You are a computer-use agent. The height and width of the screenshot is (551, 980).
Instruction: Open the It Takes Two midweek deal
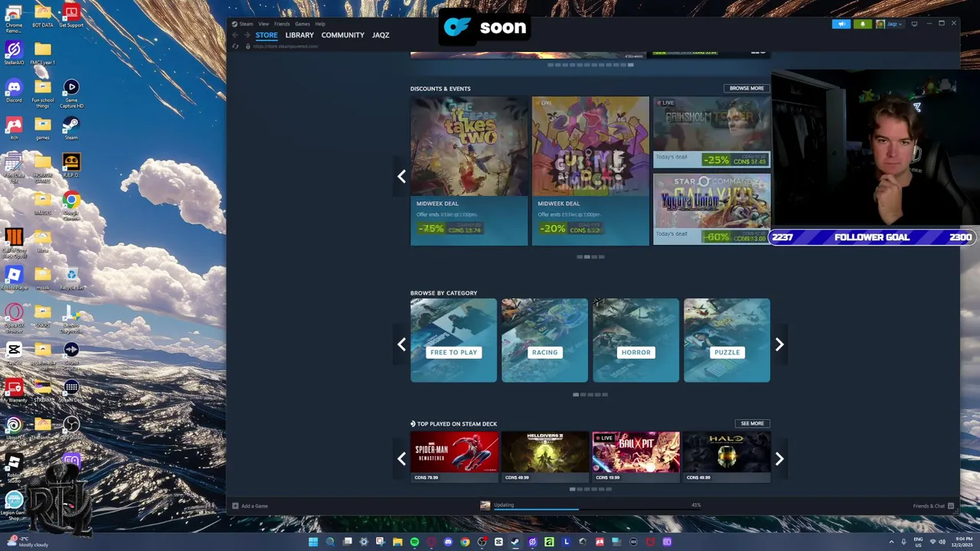(x=469, y=171)
